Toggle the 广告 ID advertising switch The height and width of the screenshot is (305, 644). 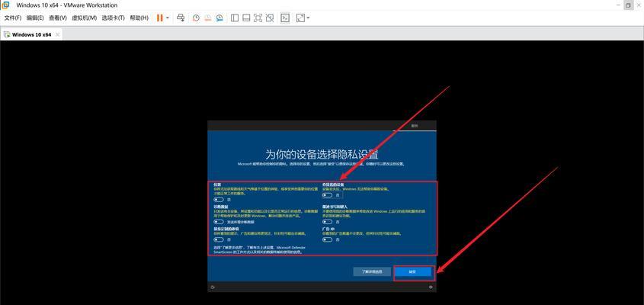pos(328,239)
